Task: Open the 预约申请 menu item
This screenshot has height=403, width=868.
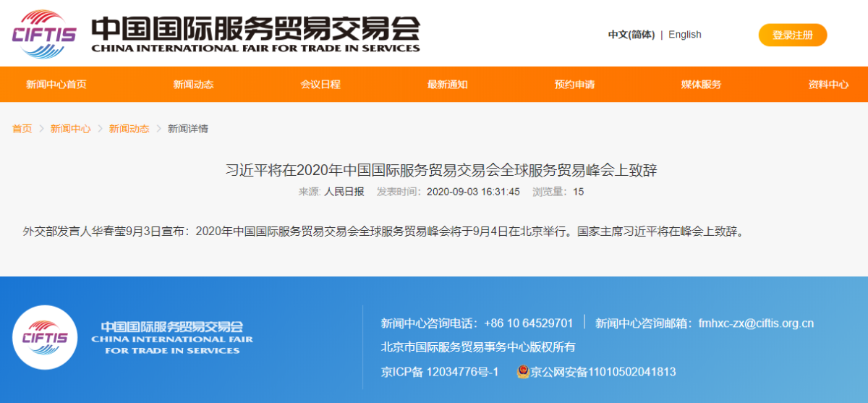Action: 574,85
